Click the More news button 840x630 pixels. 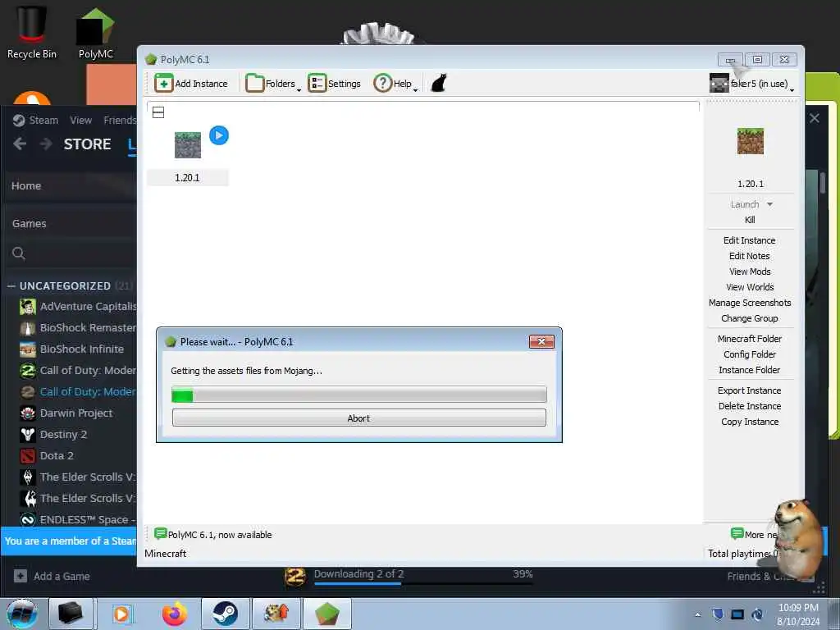click(755, 534)
